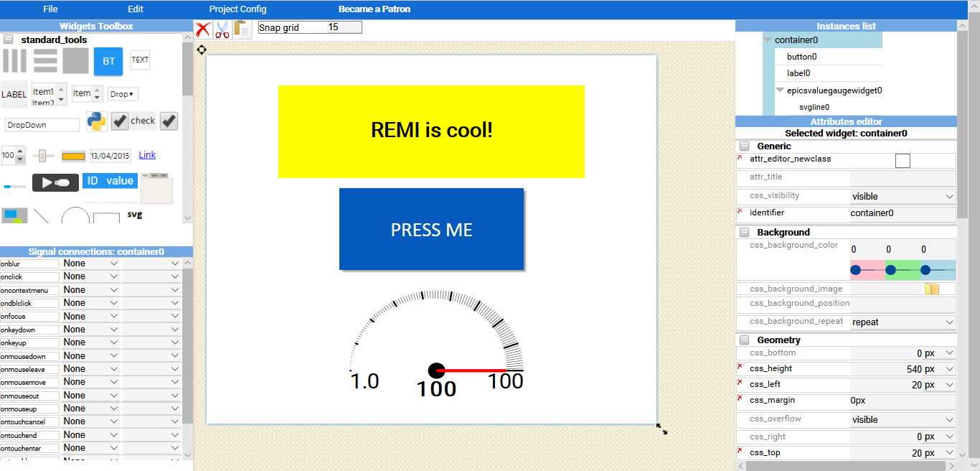Click the red x beside css_margin
The width and height of the screenshot is (980, 471).
tap(740, 398)
